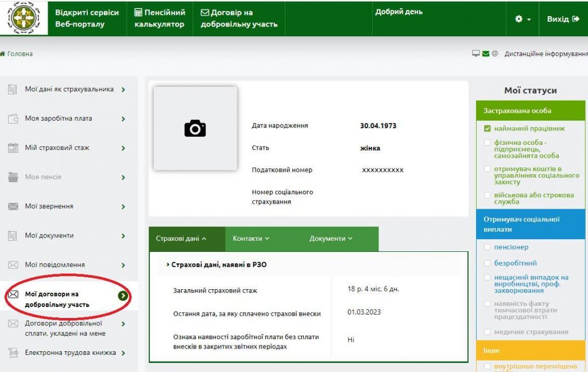This screenshot has width=588, height=372.
Task: Click the Pension Fund logo emblem
Action: (23, 18)
